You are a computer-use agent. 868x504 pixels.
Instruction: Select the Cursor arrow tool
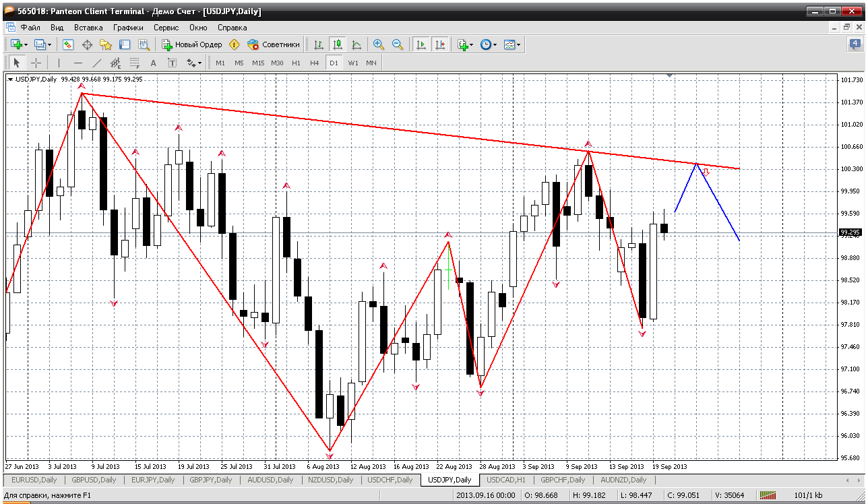(x=17, y=63)
